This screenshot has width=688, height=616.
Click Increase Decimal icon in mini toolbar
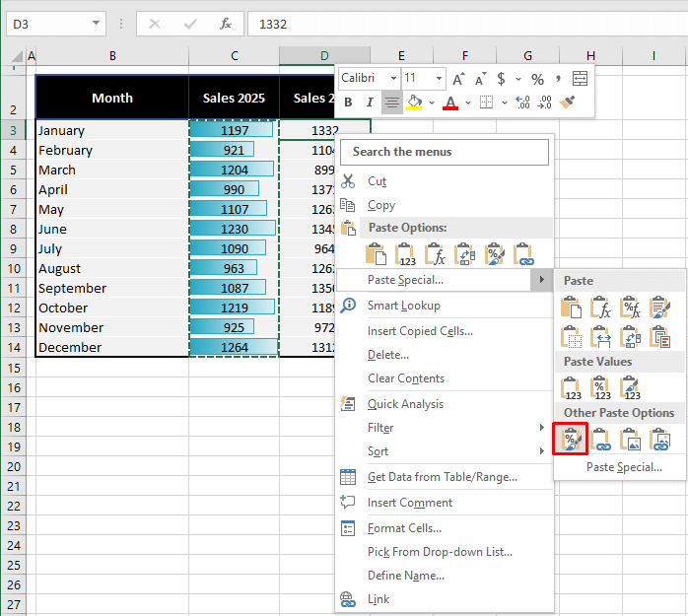point(521,102)
